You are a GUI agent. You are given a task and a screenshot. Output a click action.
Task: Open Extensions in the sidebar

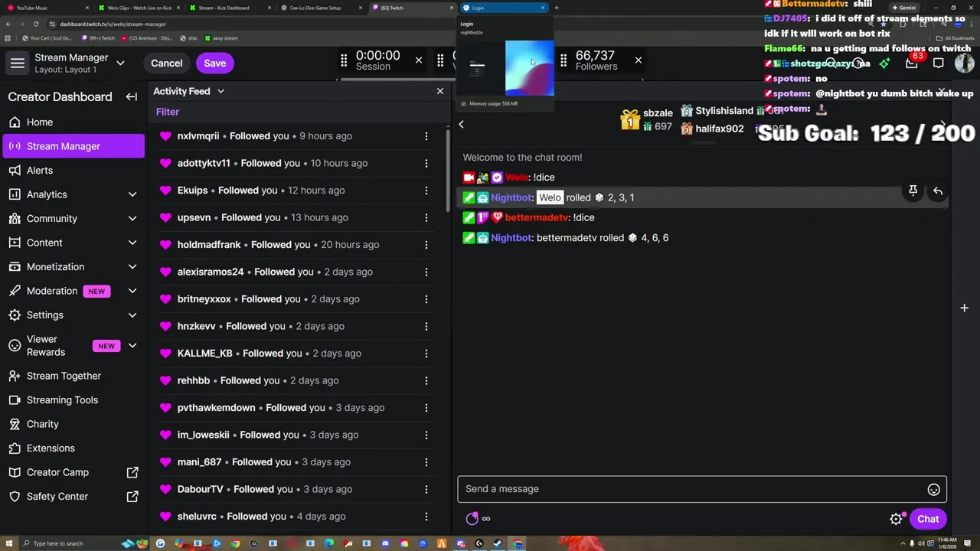click(73, 448)
